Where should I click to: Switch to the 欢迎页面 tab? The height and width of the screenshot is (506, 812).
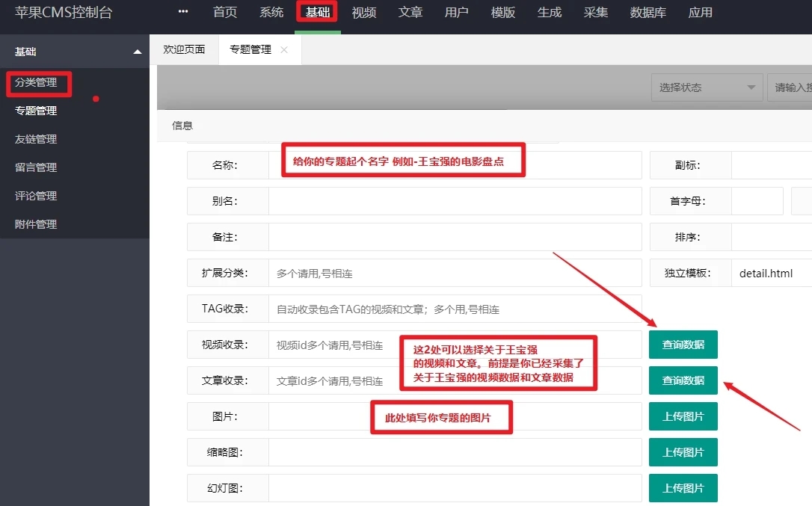(184, 50)
